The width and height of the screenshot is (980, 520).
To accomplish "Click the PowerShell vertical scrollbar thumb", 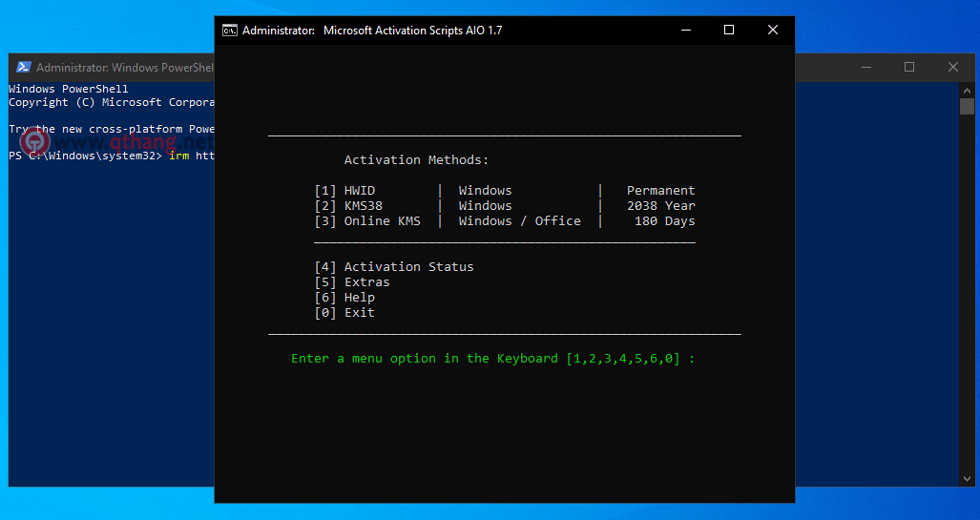I will pyautogui.click(x=967, y=106).
